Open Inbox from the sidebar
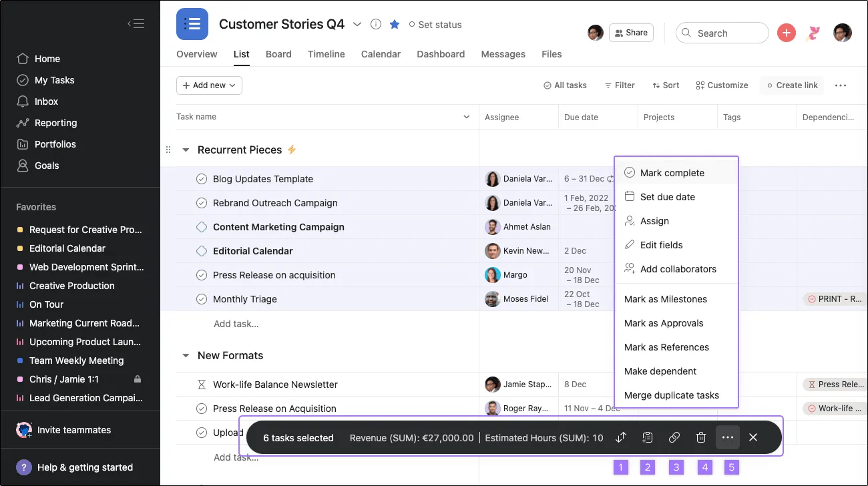This screenshot has width=868, height=486. coord(47,101)
